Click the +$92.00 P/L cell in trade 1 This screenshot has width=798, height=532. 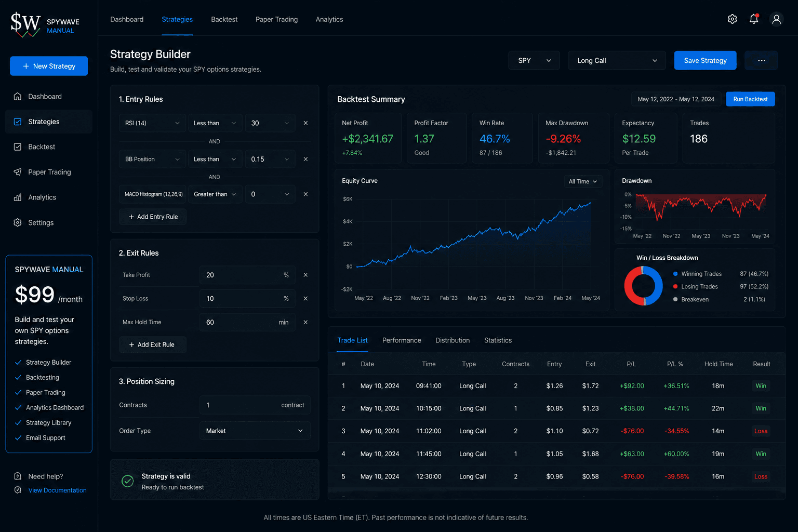[x=632, y=386]
